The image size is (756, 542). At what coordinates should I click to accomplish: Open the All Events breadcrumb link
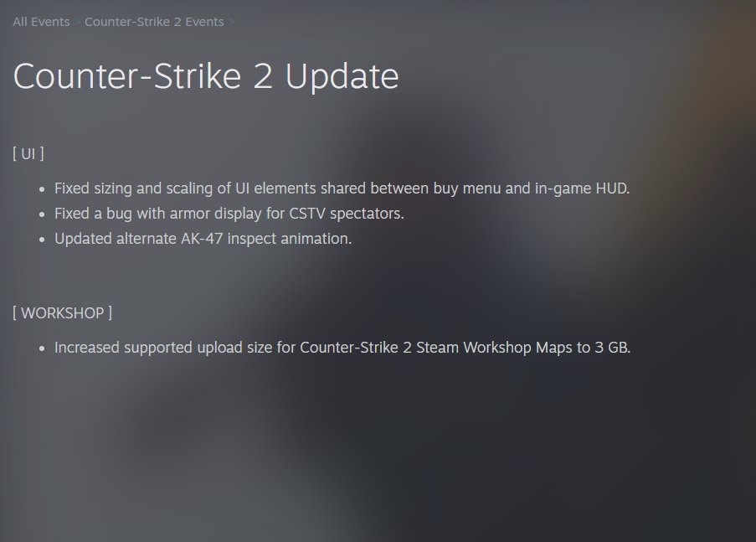[41, 22]
